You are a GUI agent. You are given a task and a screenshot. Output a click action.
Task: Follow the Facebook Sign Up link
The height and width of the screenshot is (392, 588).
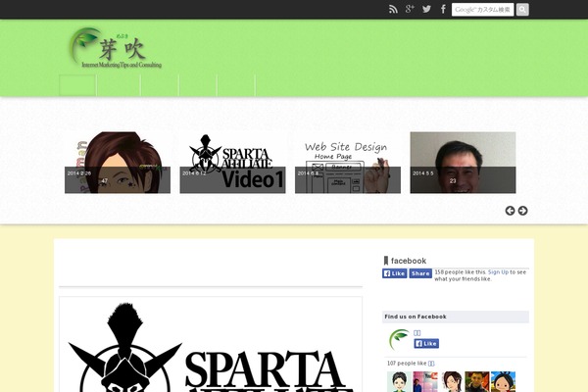coord(498,272)
